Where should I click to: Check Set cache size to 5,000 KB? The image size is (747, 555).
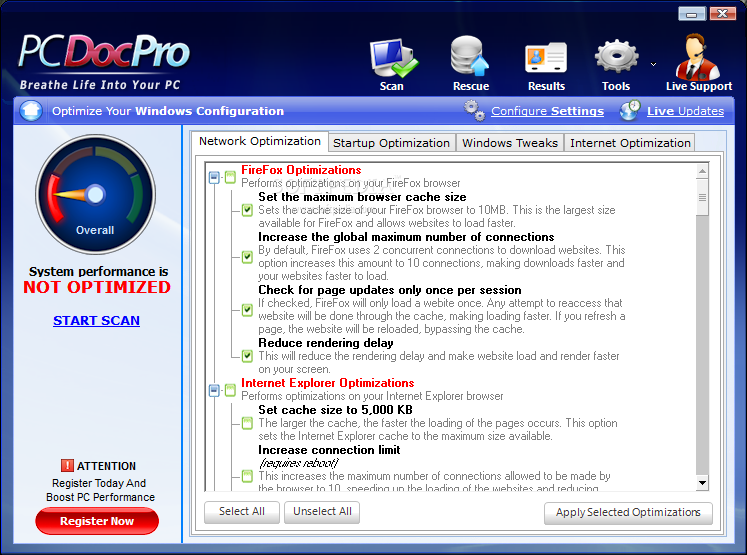point(247,423)
